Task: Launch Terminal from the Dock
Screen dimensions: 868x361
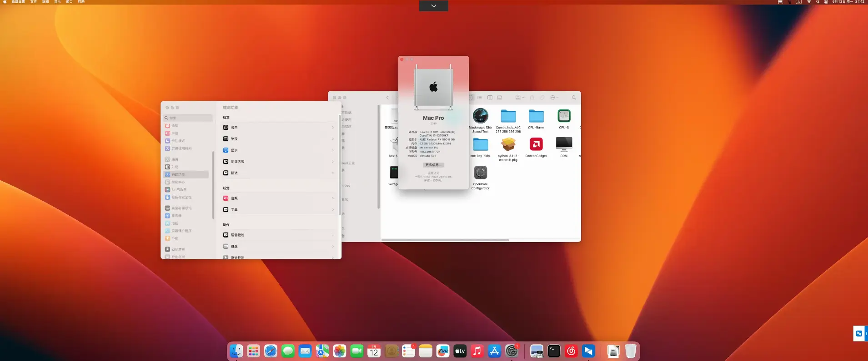Action: (554, 351)
